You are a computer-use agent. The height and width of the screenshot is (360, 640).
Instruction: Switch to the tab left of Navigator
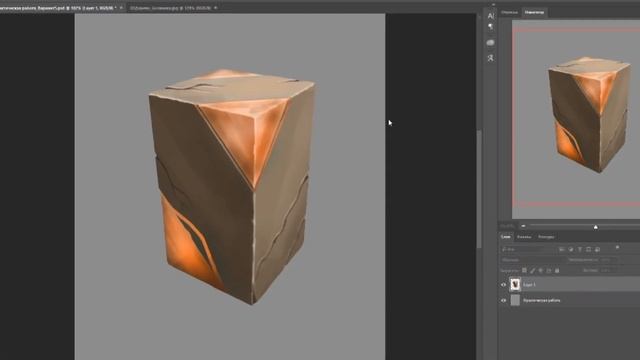tap(509, 13)
